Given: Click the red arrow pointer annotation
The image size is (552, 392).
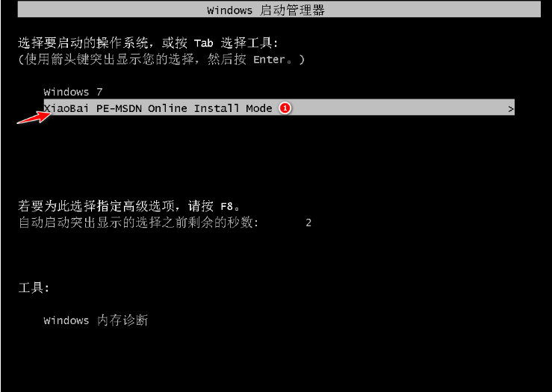Looking at the screenshot, I should (34, 117).
